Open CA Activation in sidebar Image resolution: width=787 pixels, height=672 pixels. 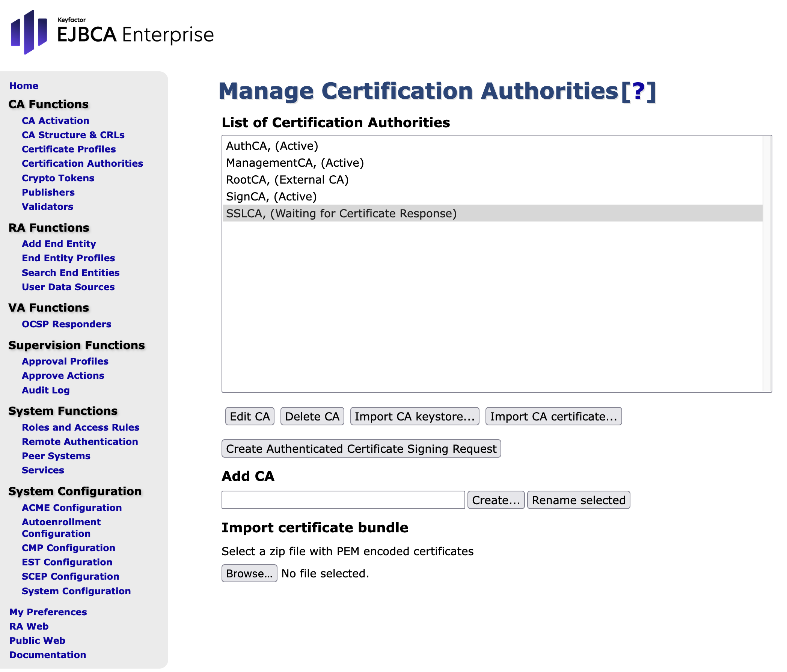point(56,121)
